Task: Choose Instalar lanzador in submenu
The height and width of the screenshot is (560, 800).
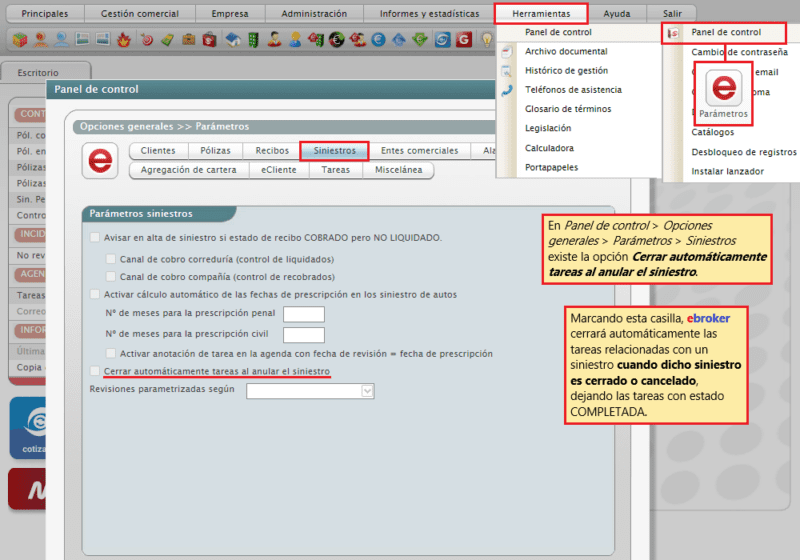Action: [727, 172]
